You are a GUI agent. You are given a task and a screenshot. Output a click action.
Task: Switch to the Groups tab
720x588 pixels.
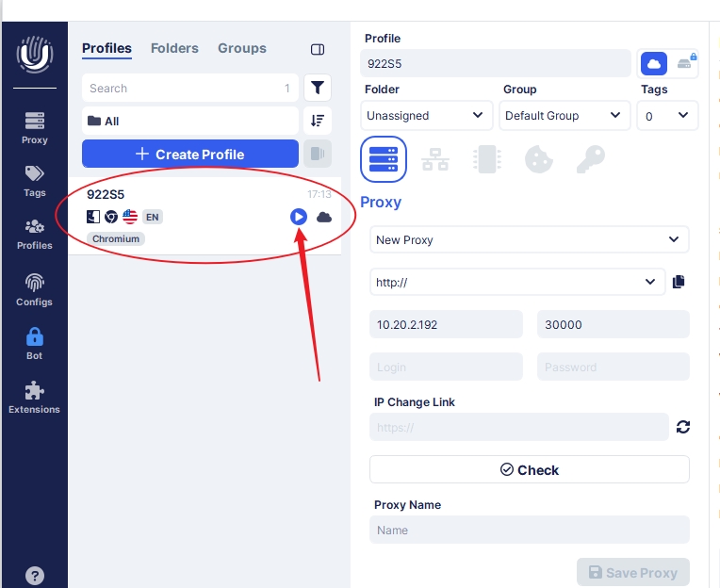click(x=242, y=48)
